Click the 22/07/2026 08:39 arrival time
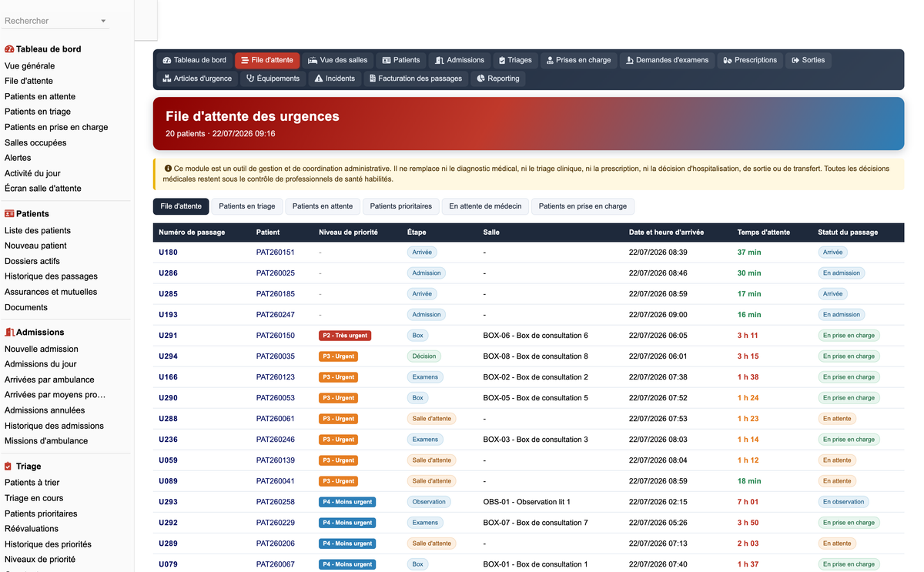The image size is (924, 572). 658,253
